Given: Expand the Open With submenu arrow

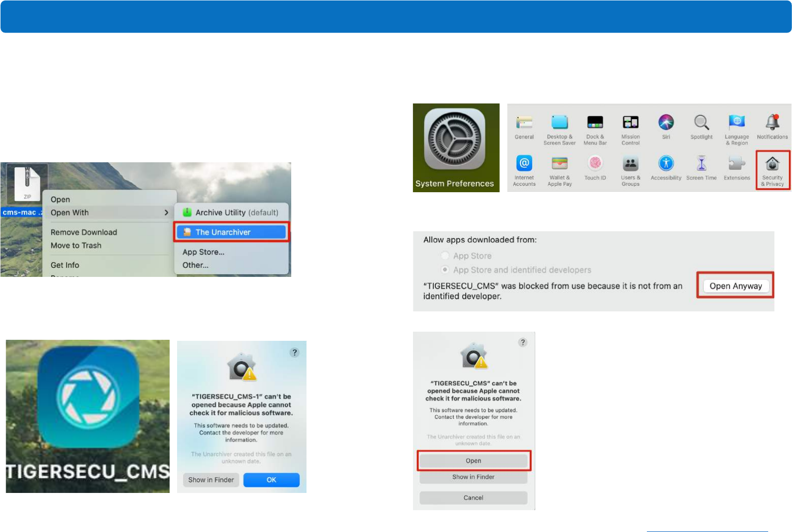Looking at the screenshot, I should (166, 212).
